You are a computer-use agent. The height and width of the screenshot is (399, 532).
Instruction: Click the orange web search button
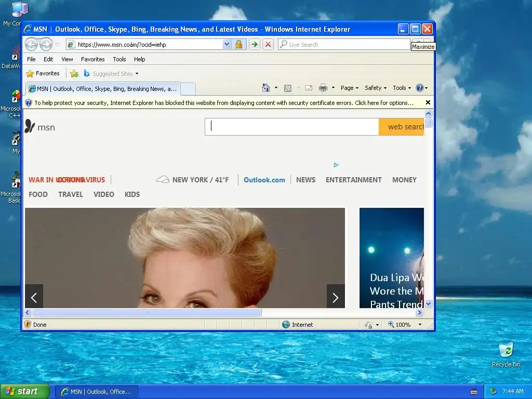click(x=402, y=127)
